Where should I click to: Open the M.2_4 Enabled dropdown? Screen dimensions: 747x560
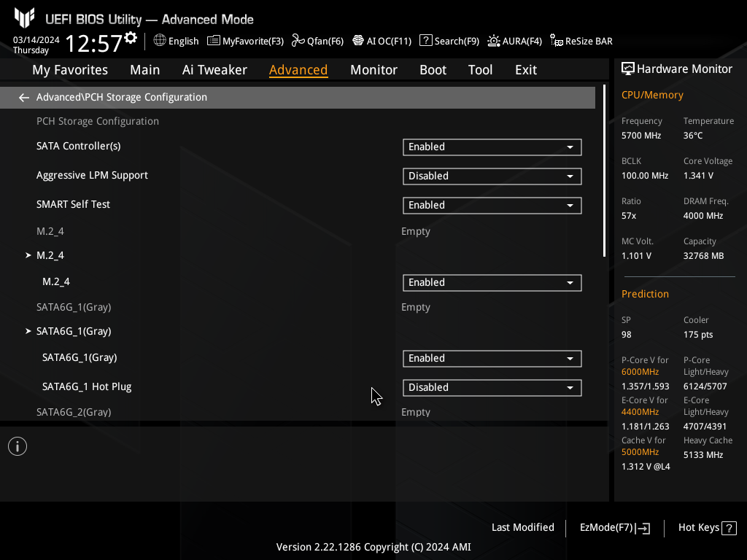click(492, 283)
